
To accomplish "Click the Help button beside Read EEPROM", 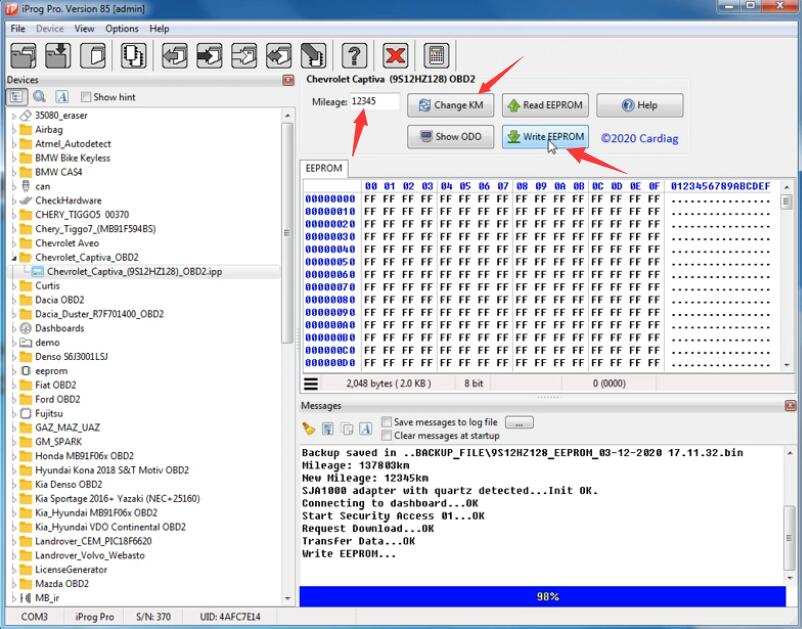I will point(640,105).
